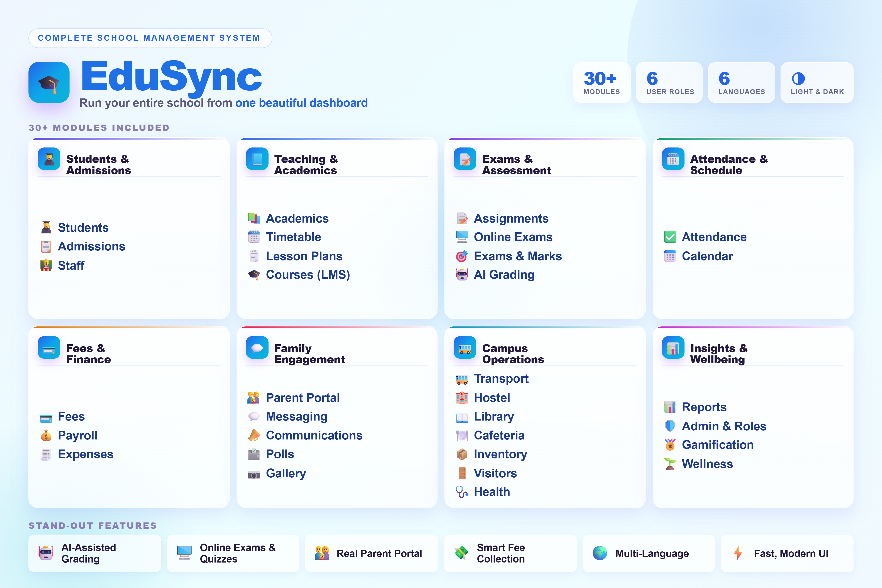Click the seedling icon beside Wellness

(670, 464)
